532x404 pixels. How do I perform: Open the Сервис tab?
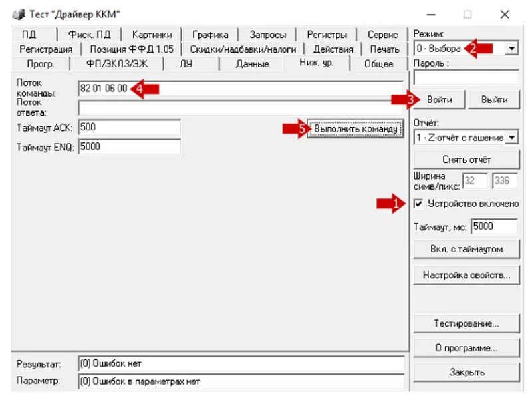383,35
